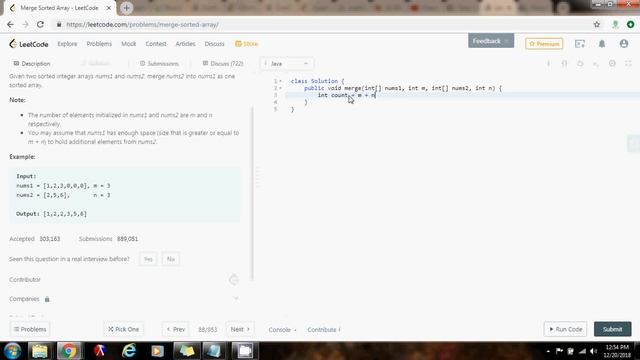Click the LeetCode logo
The height and width of the screenshot is (360, 640).
pyautogui.click(x=29, y=44)
